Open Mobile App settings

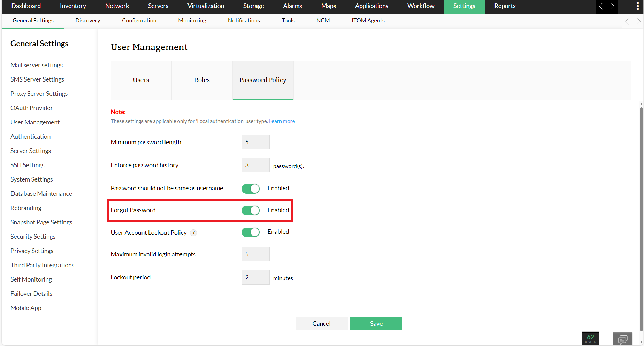coord(26,308)
